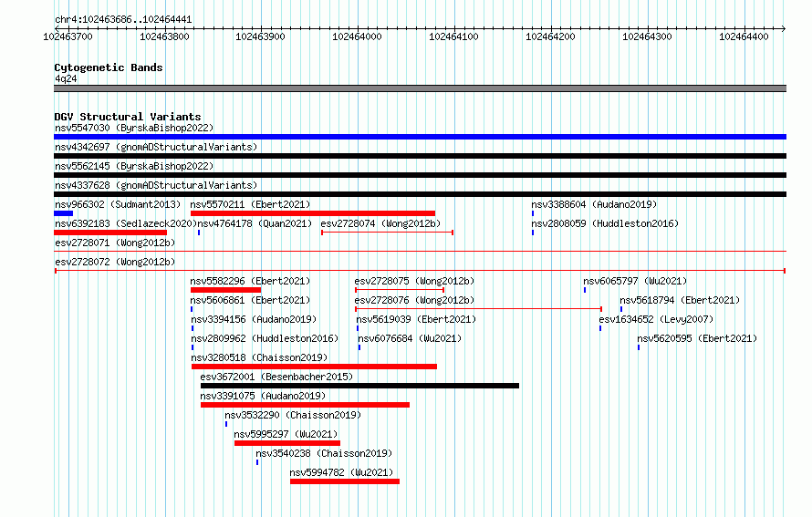Click the chr4:102463686..102464441 coordinates text
Viewport: 812px width, 517px height.
[x=123, y=20]
